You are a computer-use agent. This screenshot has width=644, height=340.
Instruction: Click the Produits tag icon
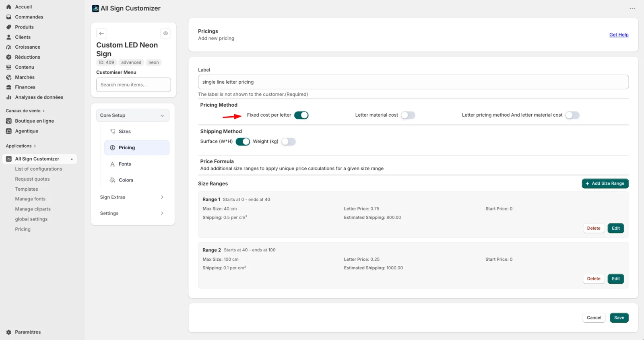(x=9, y=27)
